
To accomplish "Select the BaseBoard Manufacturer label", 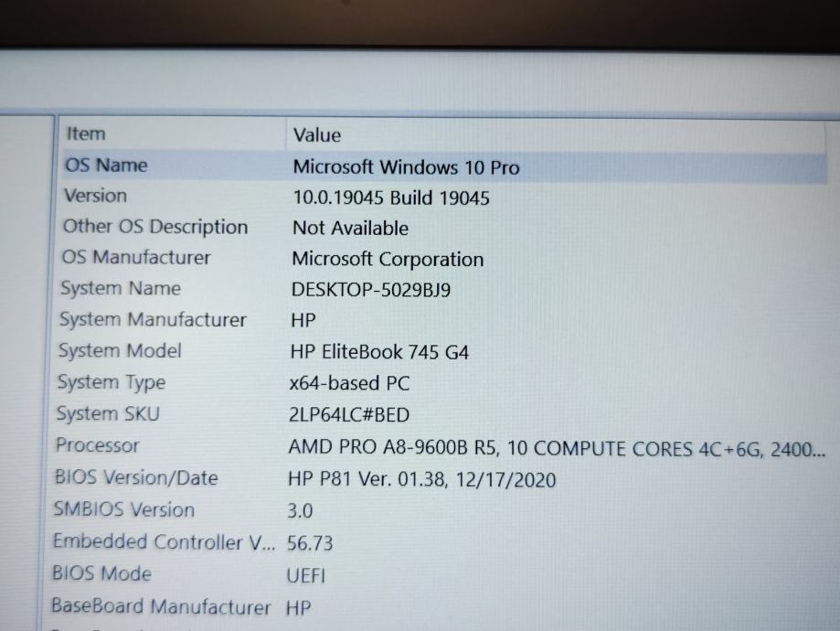I will [x=161, y=606].
